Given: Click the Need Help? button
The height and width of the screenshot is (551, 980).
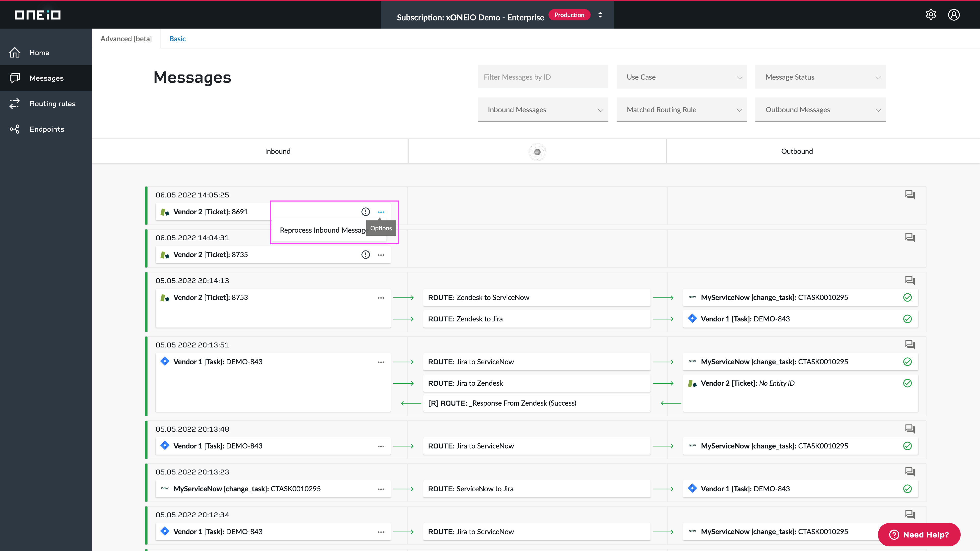Looking at the screenshot, I should coord(919,534).
